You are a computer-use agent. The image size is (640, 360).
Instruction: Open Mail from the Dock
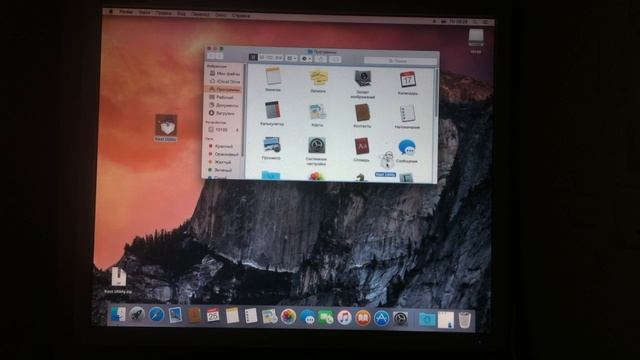tap(175, 315)
